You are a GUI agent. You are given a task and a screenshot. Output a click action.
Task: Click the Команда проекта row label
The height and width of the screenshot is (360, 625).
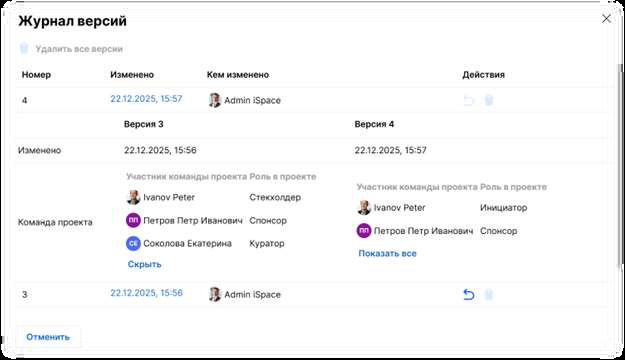55,222
